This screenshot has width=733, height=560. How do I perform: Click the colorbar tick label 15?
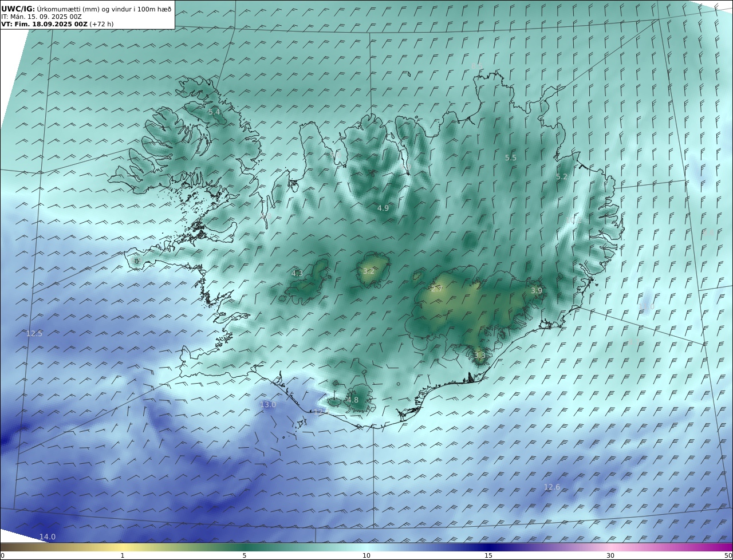(x=488, y=555)
